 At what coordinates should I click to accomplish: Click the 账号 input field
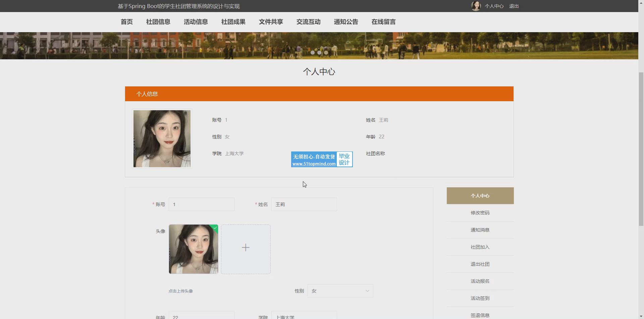coord(201,204)
